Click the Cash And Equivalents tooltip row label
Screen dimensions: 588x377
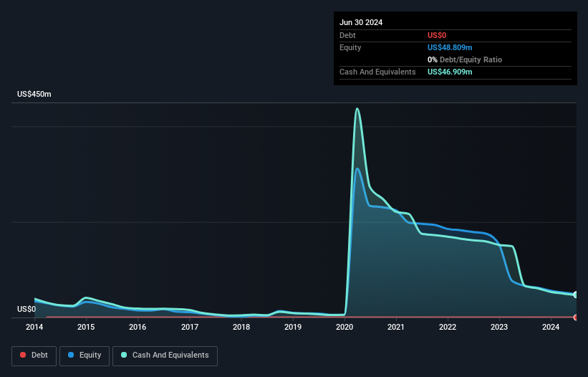point(377,72)
